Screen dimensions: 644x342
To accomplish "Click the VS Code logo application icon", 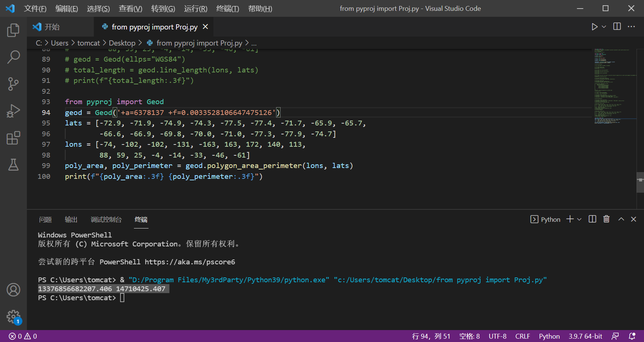I will click(x=10, y=8).
